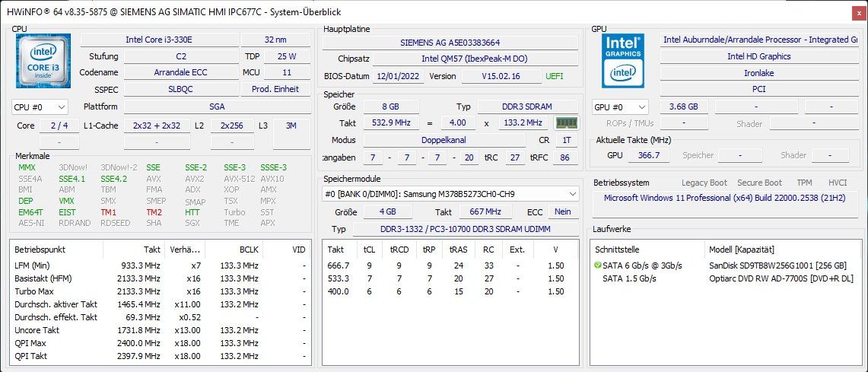Click the 3.68 GB GPU memory field
Image resolution: width=868 pixels, height=372 pixels.
[683, 107]
